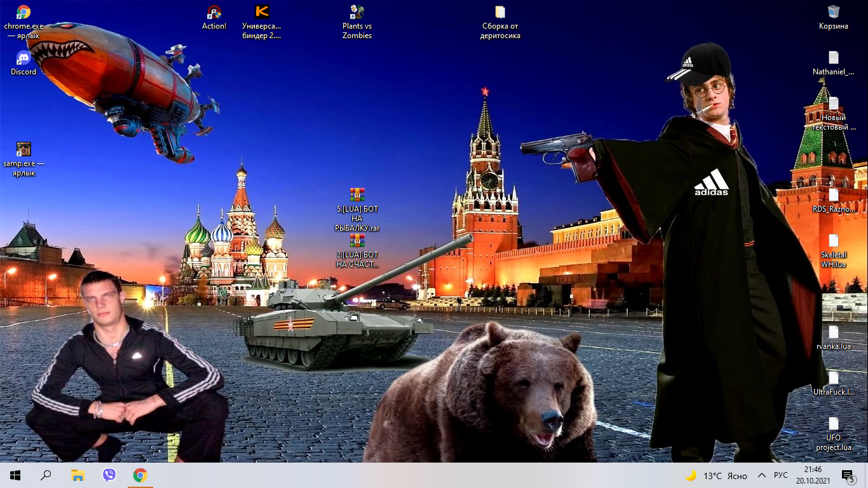Select the БОТ НА РЫБАЛКУ.rar archive
Viewport: 868px width, 488px height.
click(357, 195)
